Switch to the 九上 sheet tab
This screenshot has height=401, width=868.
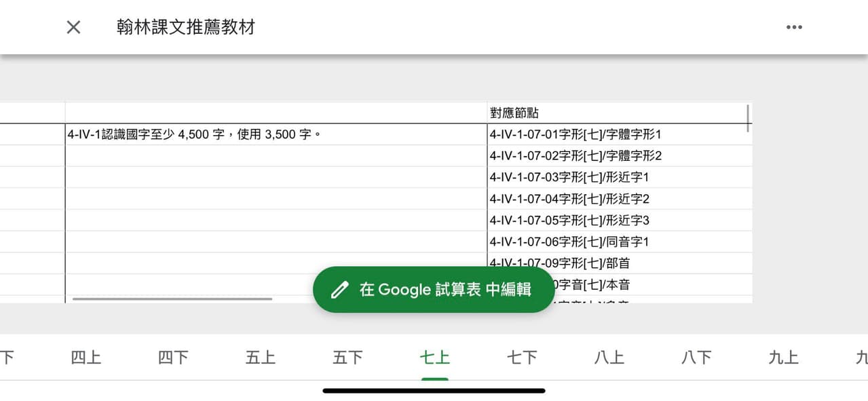click(x=783, y=358)
